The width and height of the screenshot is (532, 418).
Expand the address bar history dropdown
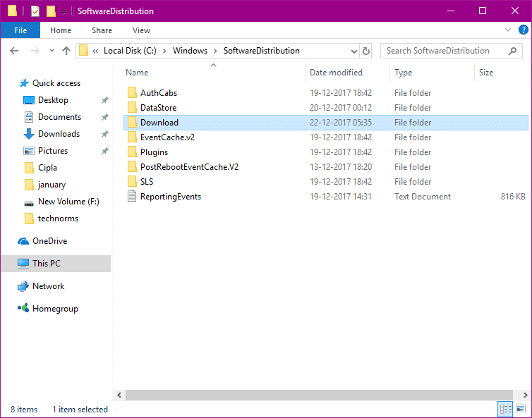[354, 51]
